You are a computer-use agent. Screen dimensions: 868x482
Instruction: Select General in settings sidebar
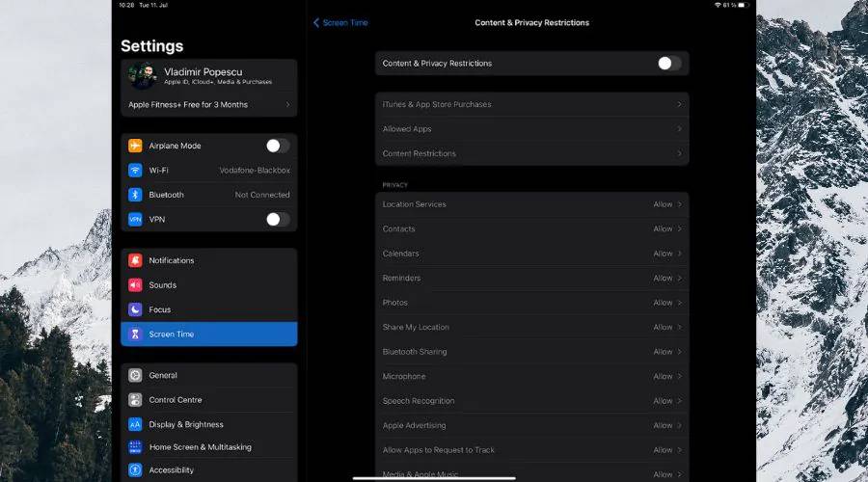(x=208, y=375)
